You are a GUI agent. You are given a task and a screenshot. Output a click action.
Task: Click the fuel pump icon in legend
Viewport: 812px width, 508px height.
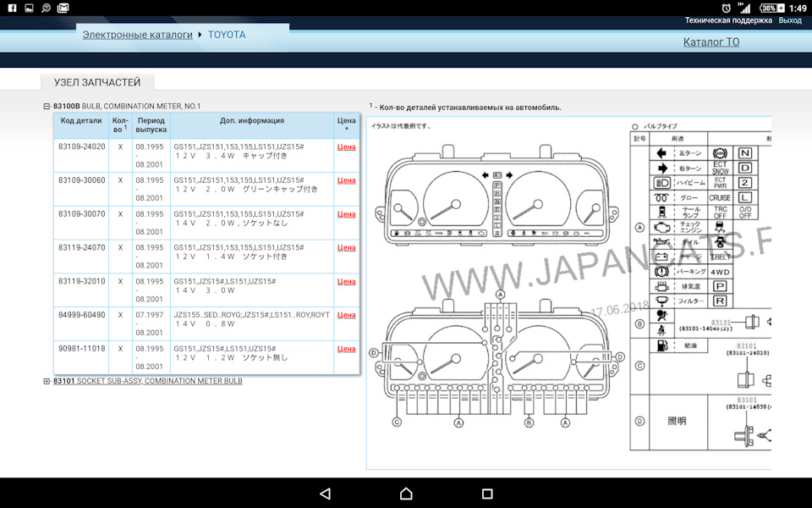662,345
